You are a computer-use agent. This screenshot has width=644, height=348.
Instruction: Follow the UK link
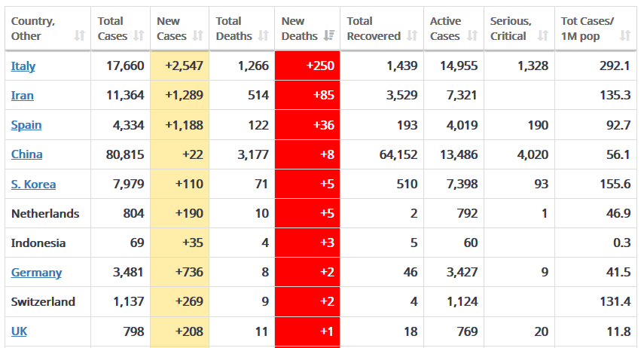coord(19,331)
